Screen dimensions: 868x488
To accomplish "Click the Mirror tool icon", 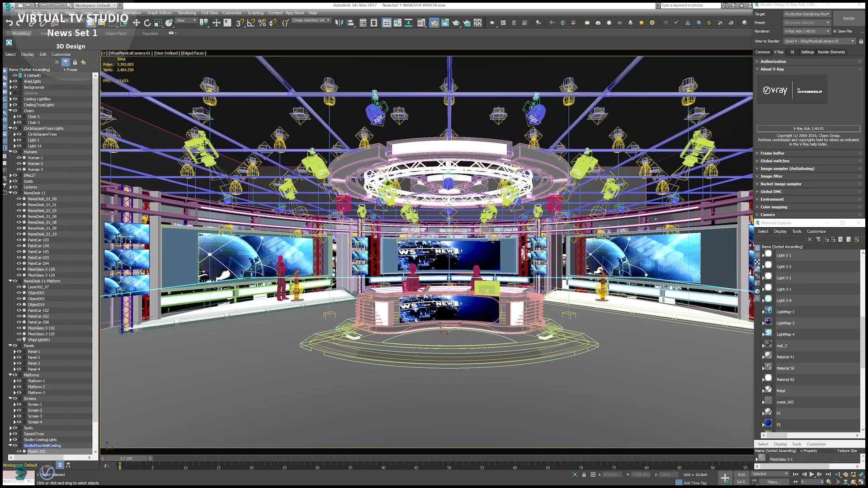I will (x=339, y=23).
